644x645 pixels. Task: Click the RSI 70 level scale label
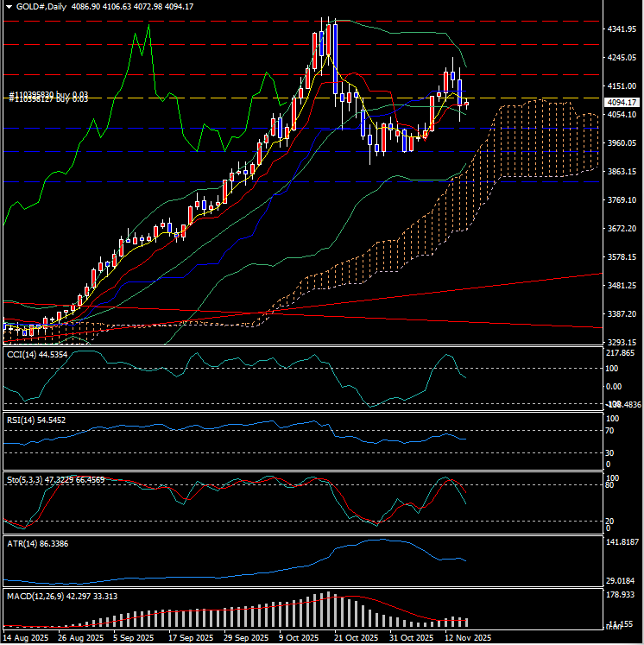610,430
